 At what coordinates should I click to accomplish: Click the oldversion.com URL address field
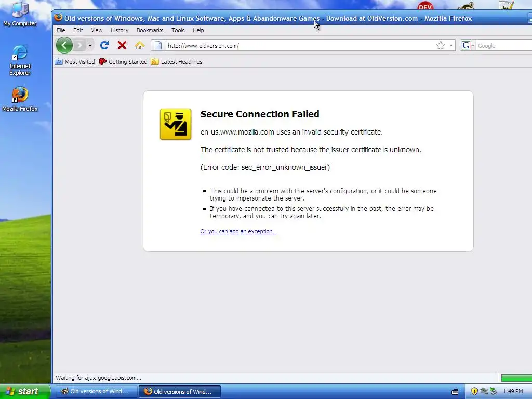300,46
